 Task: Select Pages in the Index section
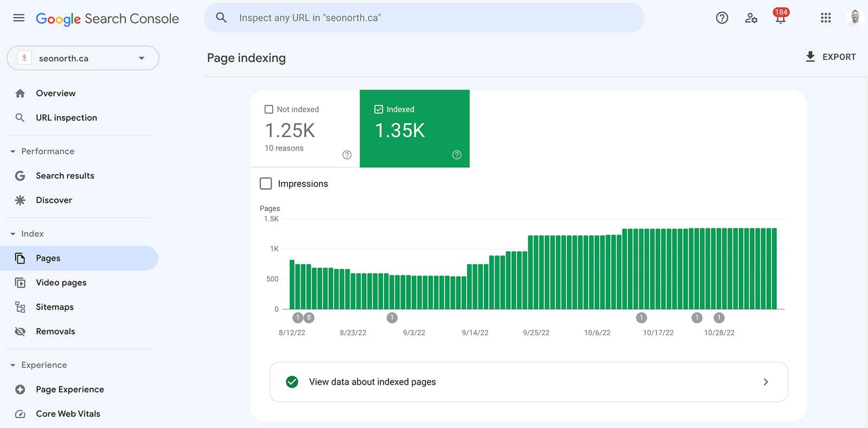coord(79,258)
